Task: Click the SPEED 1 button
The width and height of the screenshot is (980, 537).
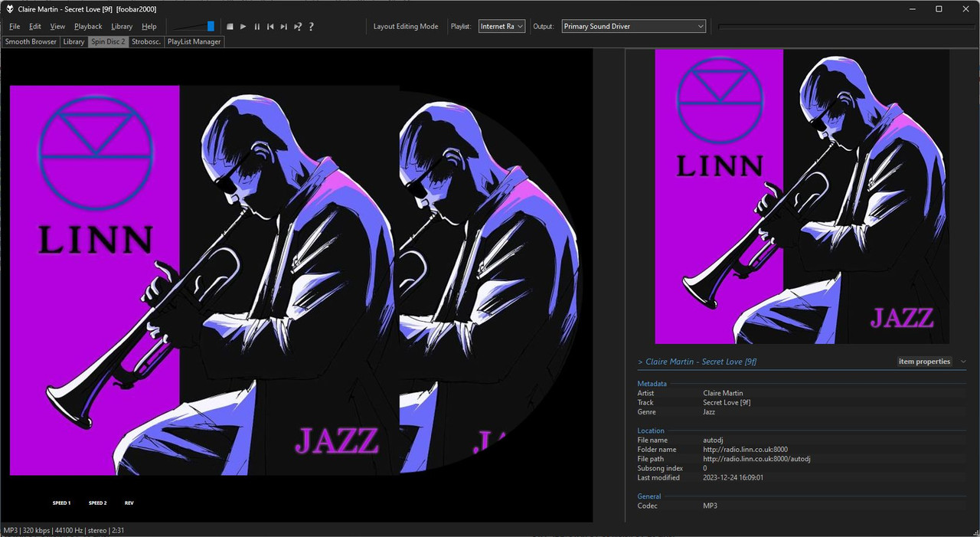Action: tap(61, 503)
